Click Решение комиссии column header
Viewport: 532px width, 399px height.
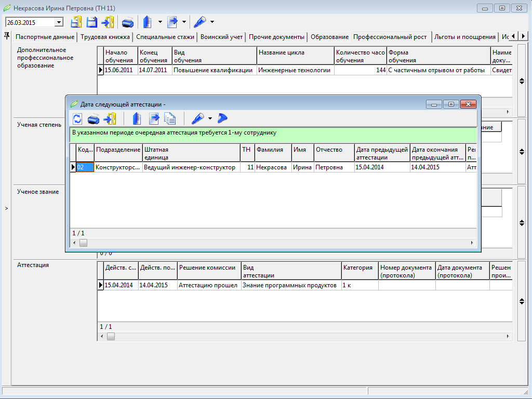click(x=209, y=271)
